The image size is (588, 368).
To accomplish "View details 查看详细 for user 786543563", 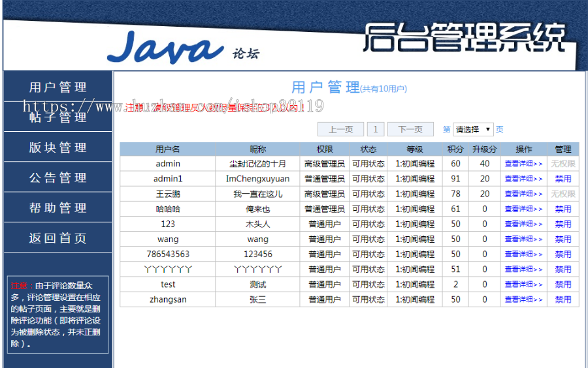I will [x=523, y=254].
